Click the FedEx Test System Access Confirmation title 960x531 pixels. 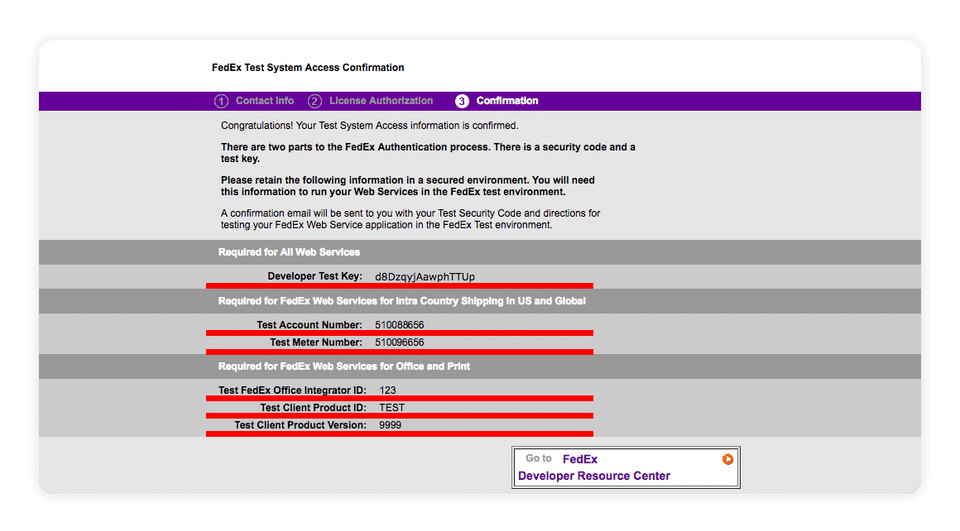[x=308, y=67]
